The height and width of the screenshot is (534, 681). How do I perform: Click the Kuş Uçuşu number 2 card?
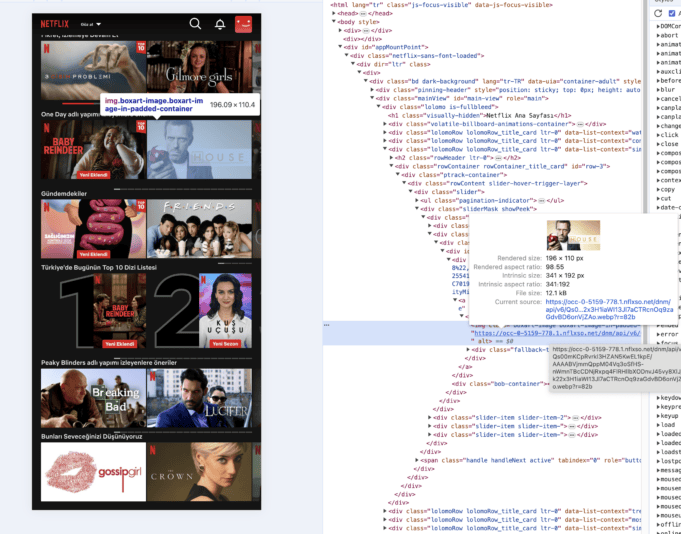[200, 311]
